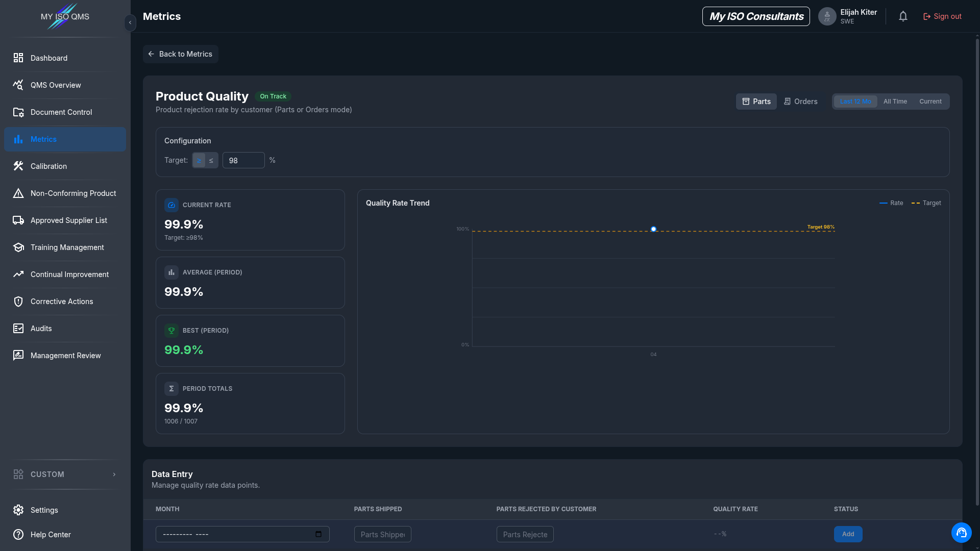
Task: Open Management Review
Action: pyautogui.click(x=65, y=356)
